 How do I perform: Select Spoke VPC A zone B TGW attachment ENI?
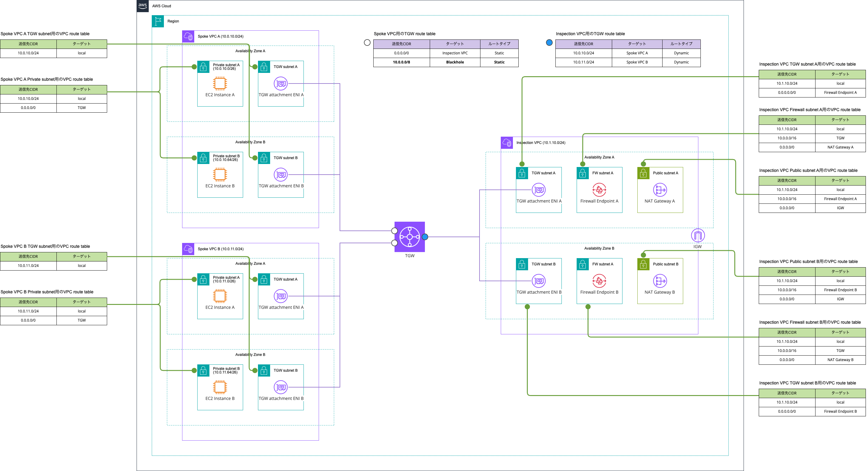point(281,175)
